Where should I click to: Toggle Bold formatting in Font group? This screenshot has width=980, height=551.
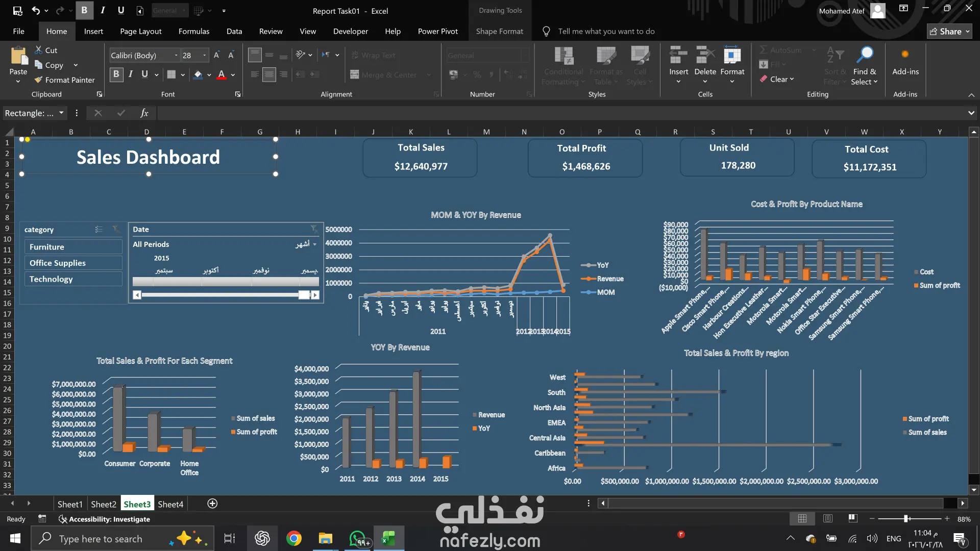tap(116, 74)
